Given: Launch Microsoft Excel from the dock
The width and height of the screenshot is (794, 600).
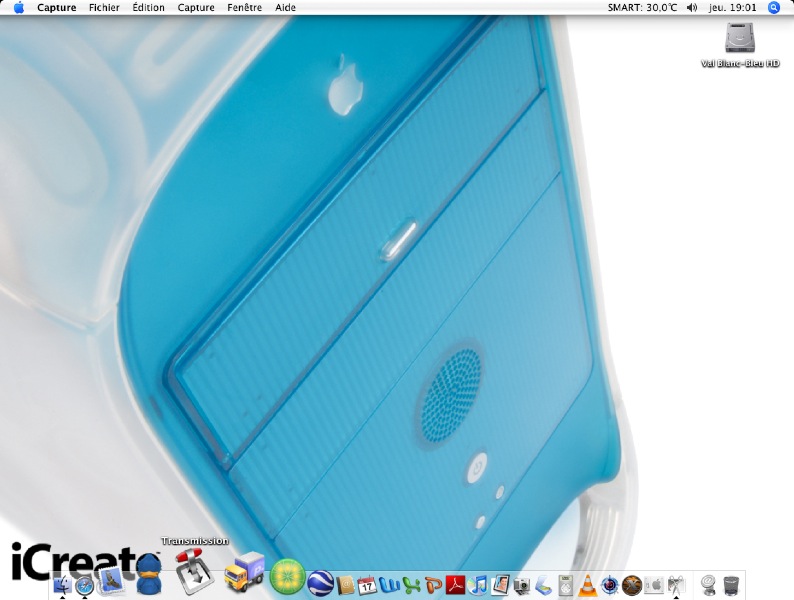Looking at the screenshot, I should 412,586.
